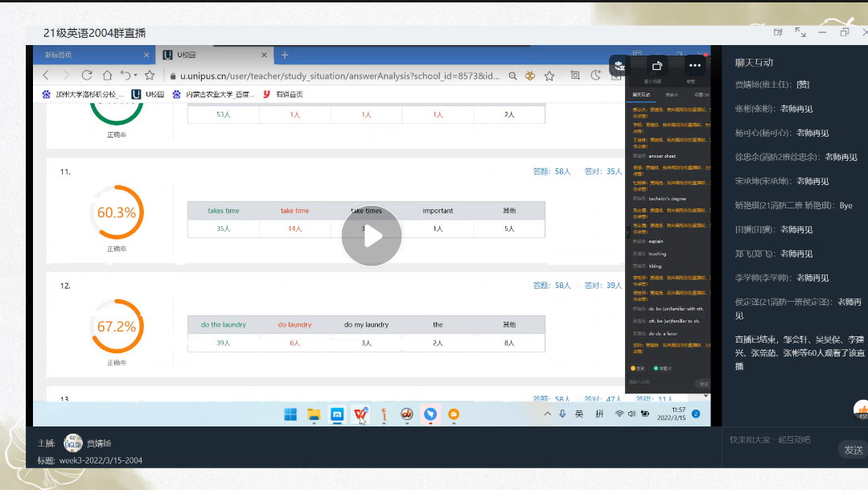
Task: Open the Wi-Fi network tray icon
Action: coord(619,414)
